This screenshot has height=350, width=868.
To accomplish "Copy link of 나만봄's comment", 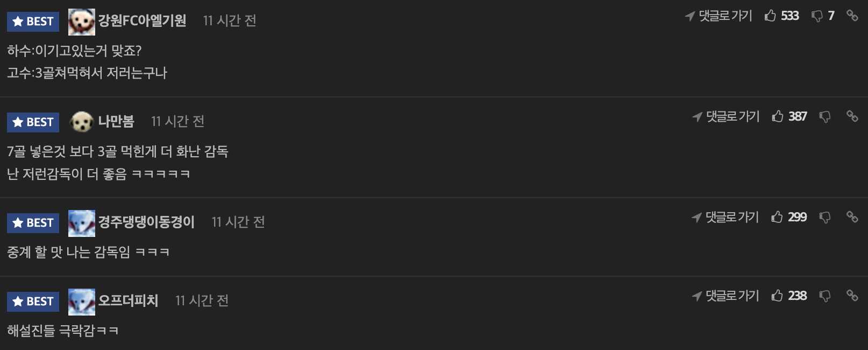I will click(852, 116).
